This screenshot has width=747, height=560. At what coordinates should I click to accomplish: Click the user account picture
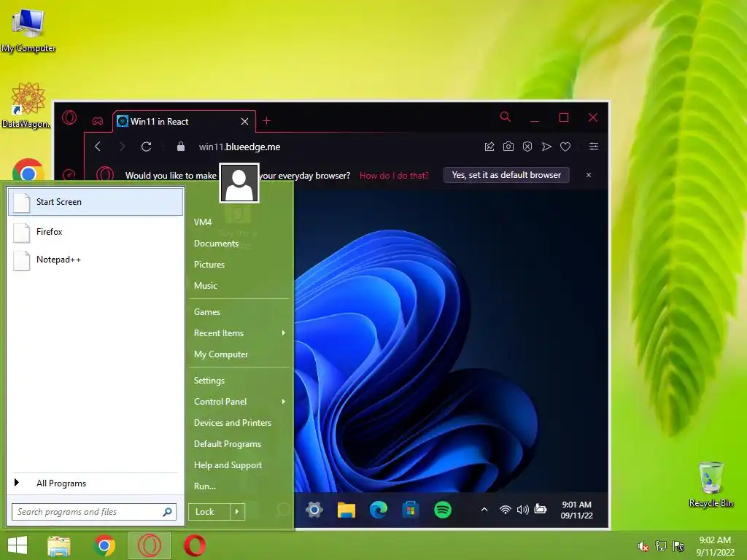(x=239, y=183)
